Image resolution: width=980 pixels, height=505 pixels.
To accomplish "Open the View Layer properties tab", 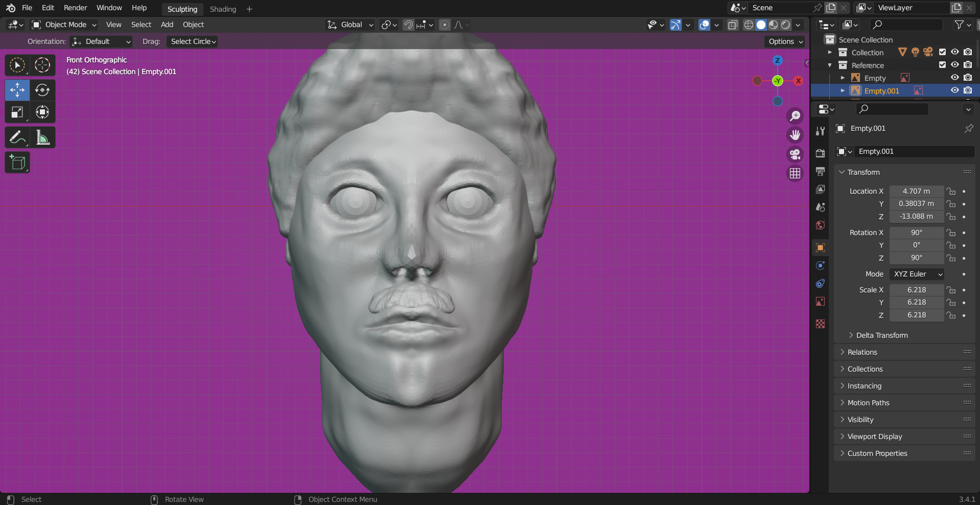I will coord(820,189).
